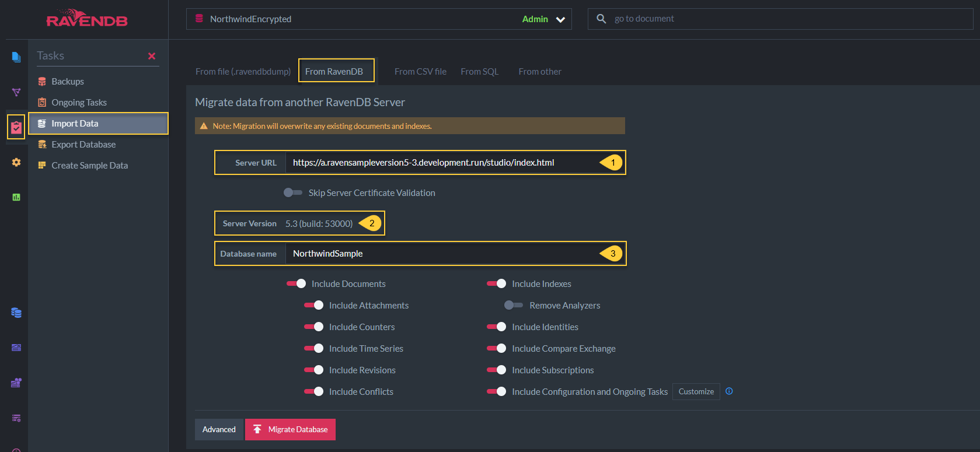Enable Remove Analyzers switch
The image size is (980, 452).
pyautogui.click(x=514, y=305)
